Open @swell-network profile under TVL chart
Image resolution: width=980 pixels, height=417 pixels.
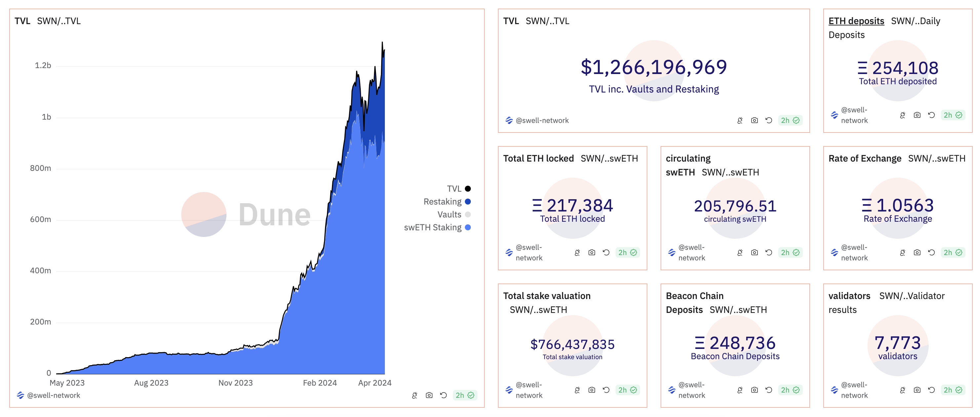pyautogui.click(x=53, y=395)
